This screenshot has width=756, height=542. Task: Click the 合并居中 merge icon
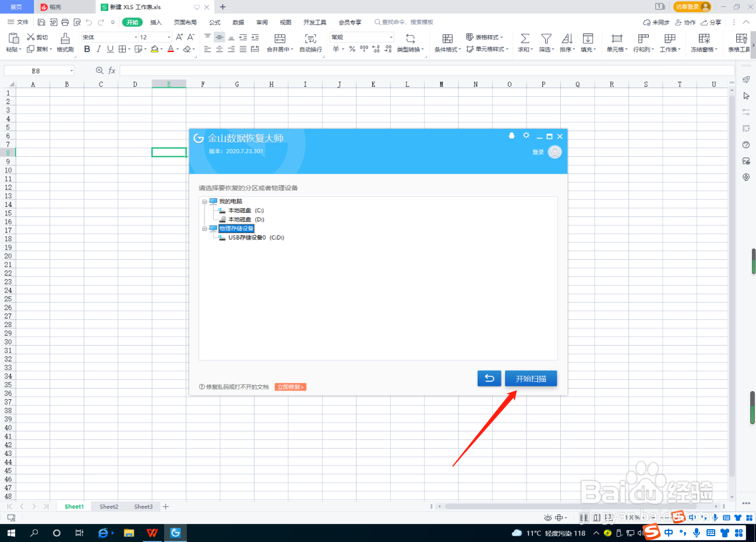pyautogui.click(x=280, y=38)
